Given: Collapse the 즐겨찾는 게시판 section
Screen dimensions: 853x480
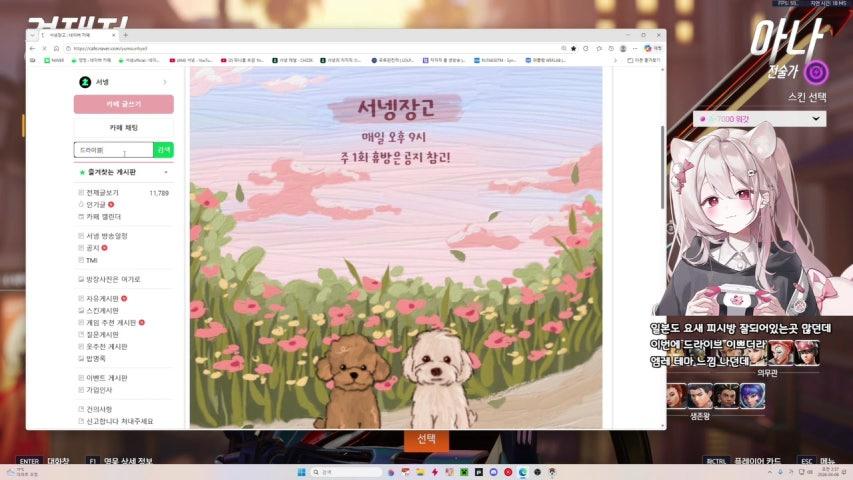Looking at the screenshot, I should tap(166, 172).
